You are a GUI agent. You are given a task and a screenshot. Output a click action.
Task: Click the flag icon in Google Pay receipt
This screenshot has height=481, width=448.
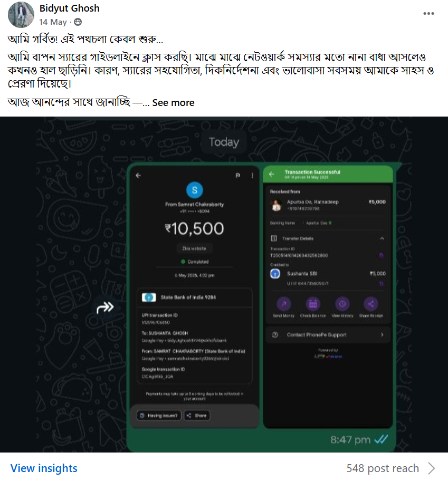[x=237, y=176]
